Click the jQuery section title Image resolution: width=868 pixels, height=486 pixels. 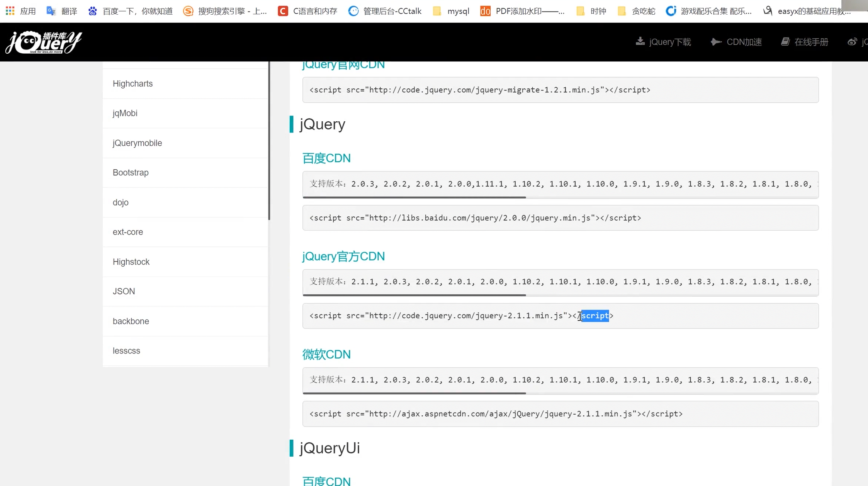[323, 124]
